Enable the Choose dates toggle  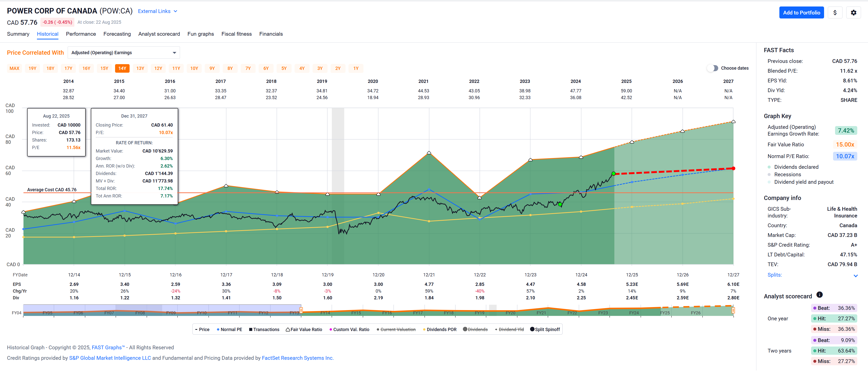(x=712, y=68)
